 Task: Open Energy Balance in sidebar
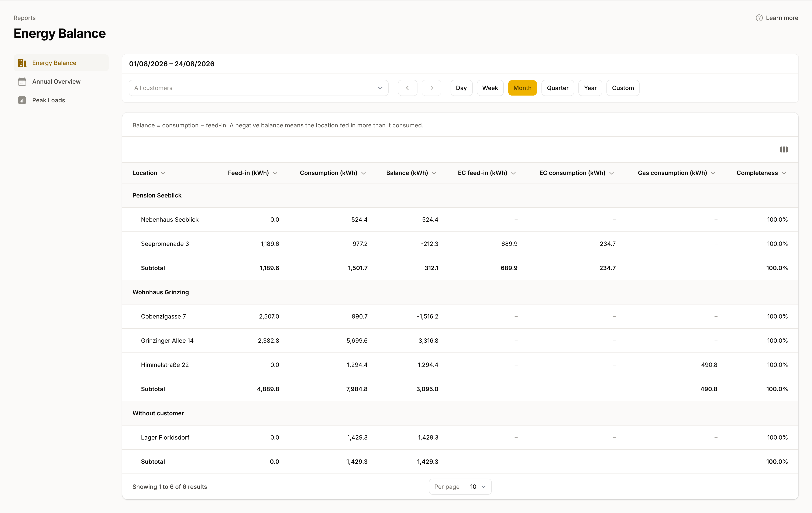pyautogui.click(x=61, y=63)
